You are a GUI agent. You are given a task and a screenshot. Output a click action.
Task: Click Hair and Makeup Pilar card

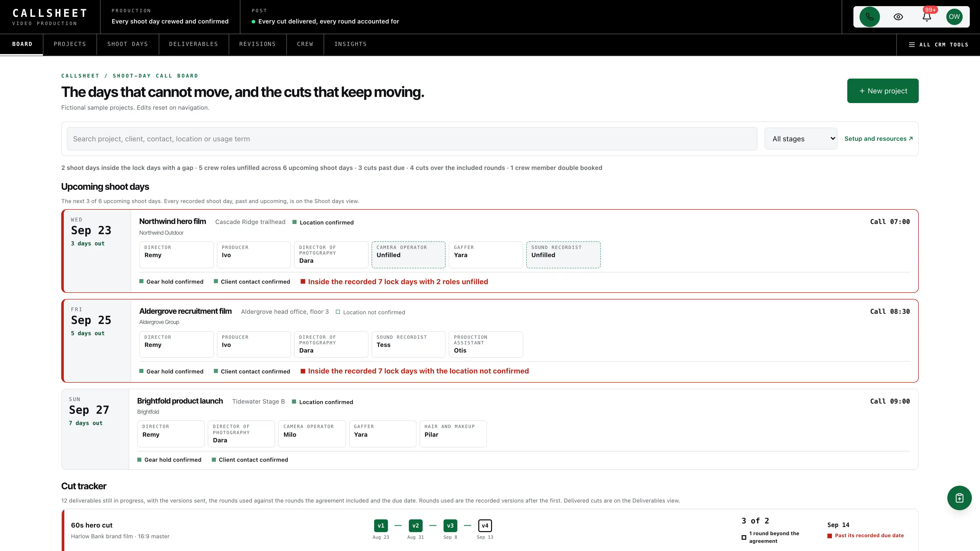coord(453,434)
